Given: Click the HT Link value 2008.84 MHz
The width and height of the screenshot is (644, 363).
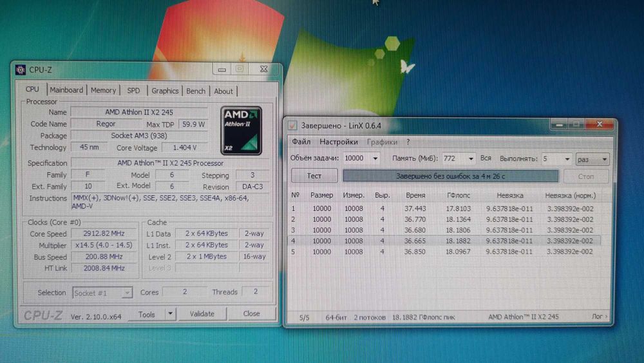Looking at the screenshot, I should (104, 268).
